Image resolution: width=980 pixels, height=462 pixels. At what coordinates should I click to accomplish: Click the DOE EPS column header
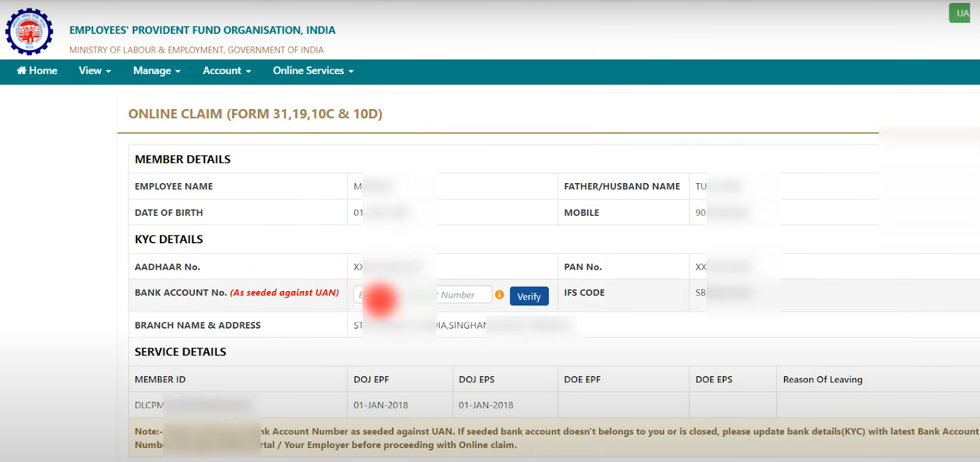click(x=714, y=379)
